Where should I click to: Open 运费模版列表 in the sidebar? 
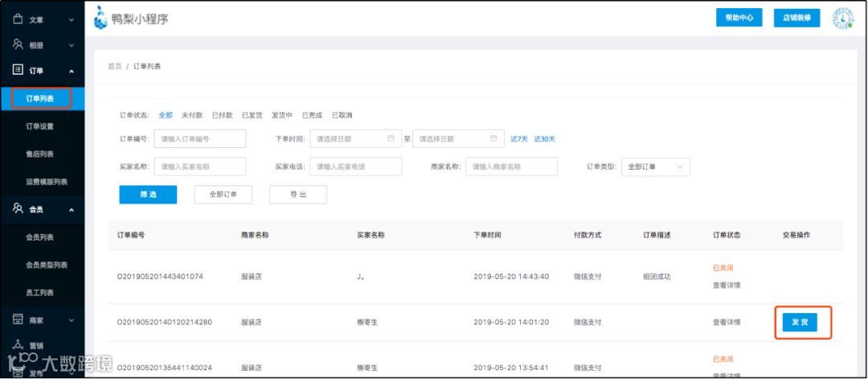[x=47, y=182]
